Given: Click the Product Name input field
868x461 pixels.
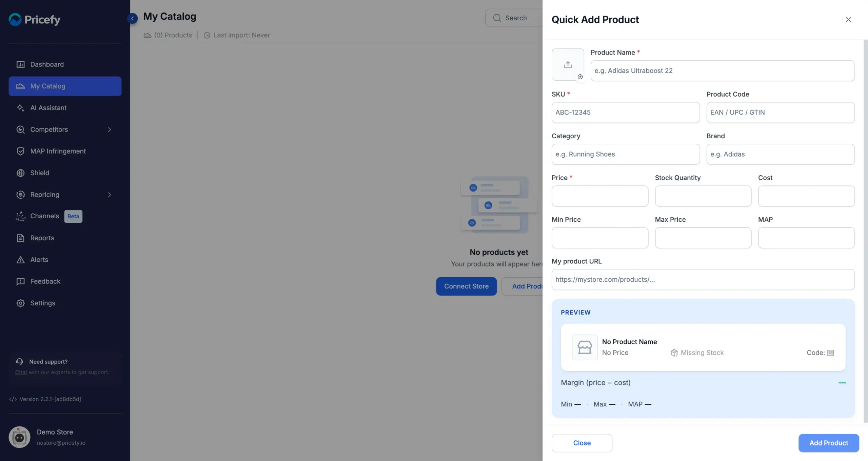Looking at the screenshot, I should coord(723,71).
